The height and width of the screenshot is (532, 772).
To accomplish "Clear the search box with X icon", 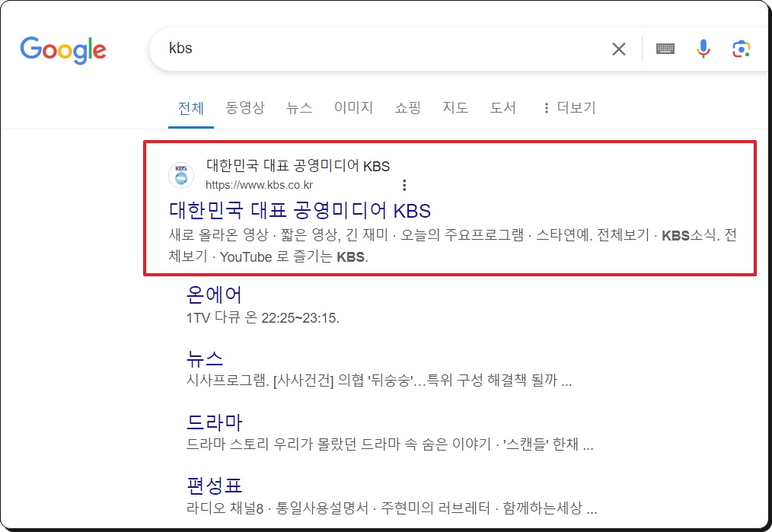I will coord(619,49).
